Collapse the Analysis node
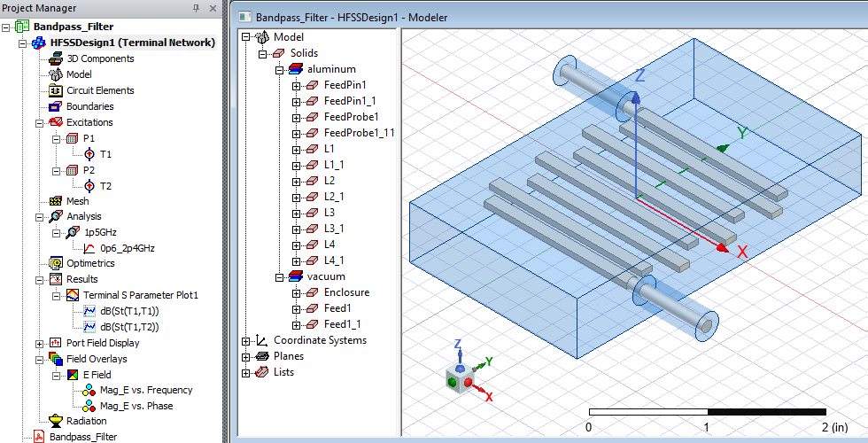Image resolution: width=868 pixels, height=443 pixels. [x=39, y=217]
